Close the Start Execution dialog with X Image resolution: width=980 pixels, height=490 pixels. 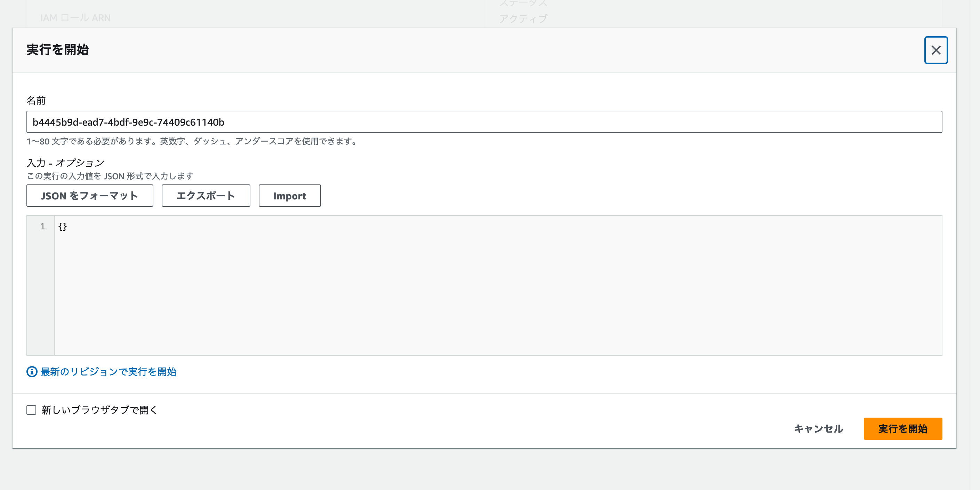pos(935,50)
